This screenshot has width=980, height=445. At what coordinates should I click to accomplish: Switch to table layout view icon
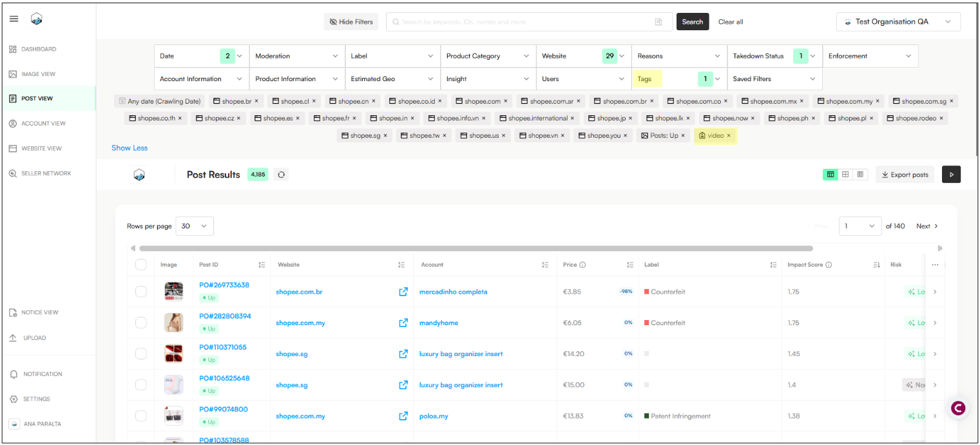[831, 175]
